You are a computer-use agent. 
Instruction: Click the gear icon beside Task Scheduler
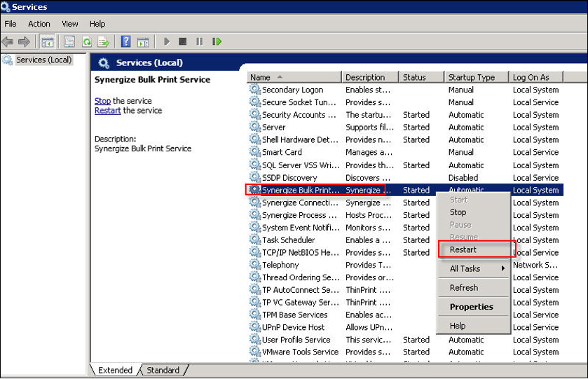(x=254, y=240)
